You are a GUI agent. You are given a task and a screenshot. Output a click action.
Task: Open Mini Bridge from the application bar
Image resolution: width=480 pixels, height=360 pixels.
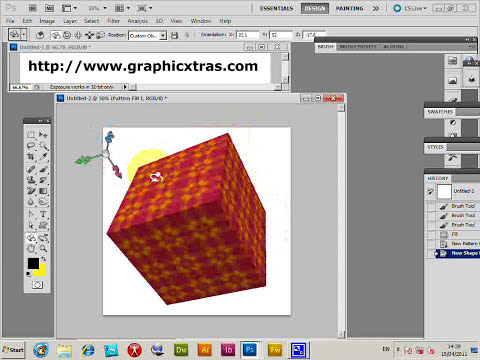coord(49,8)
